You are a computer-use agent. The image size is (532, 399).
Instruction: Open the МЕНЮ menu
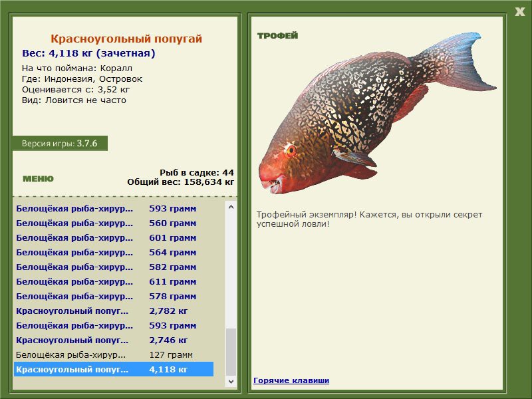[38, 179]
